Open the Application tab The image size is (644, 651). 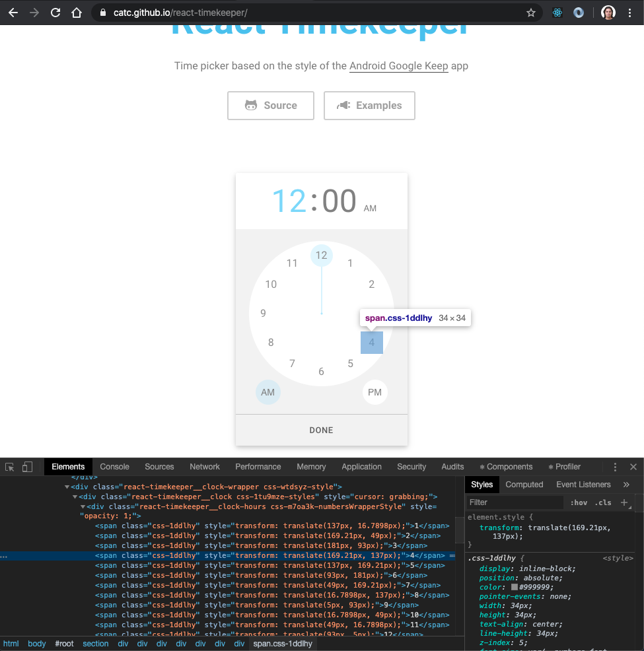coord(362,467)
